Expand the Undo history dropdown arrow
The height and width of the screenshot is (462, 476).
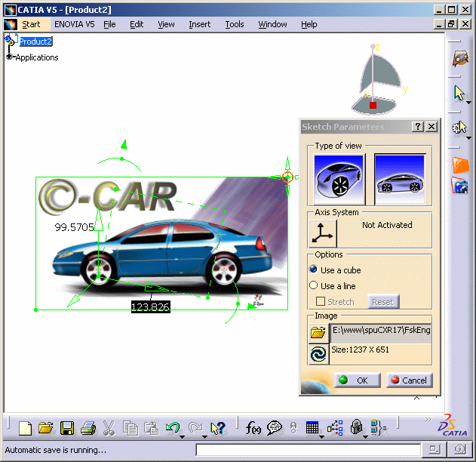(183, 436)
